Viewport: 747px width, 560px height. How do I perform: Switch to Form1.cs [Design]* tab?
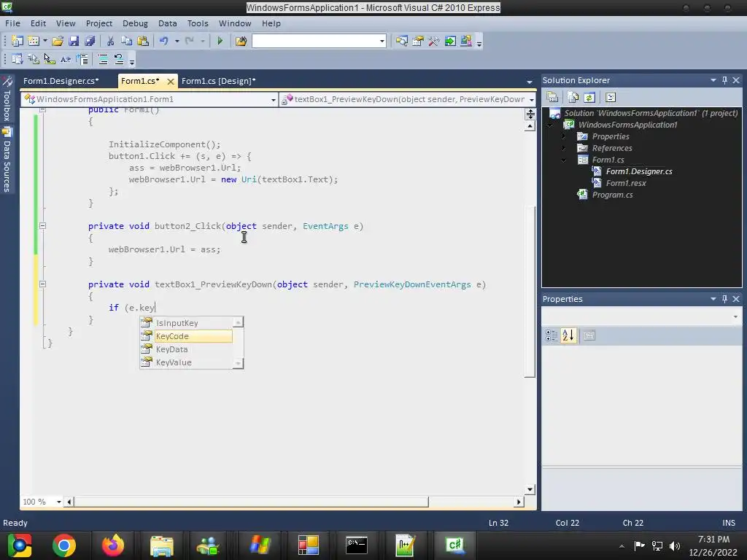coord(219,81)
